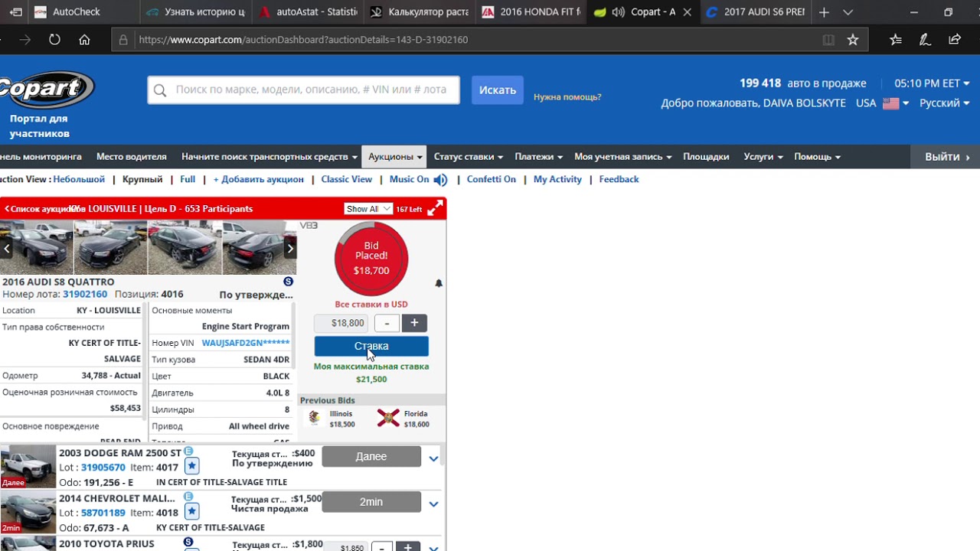Show next vehicle photo arrow

click(290, 248)
